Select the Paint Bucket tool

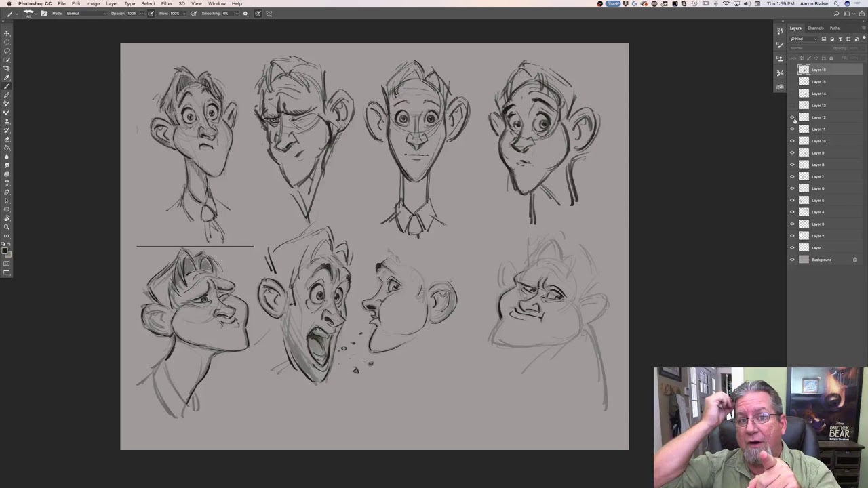click(x=7, y=147)
